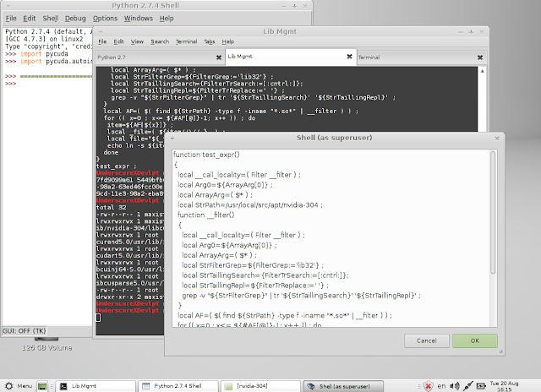Open the Help menu in Lib Mgmt terminal
This screenshot has height=392, width=541.
pos(227,41)
